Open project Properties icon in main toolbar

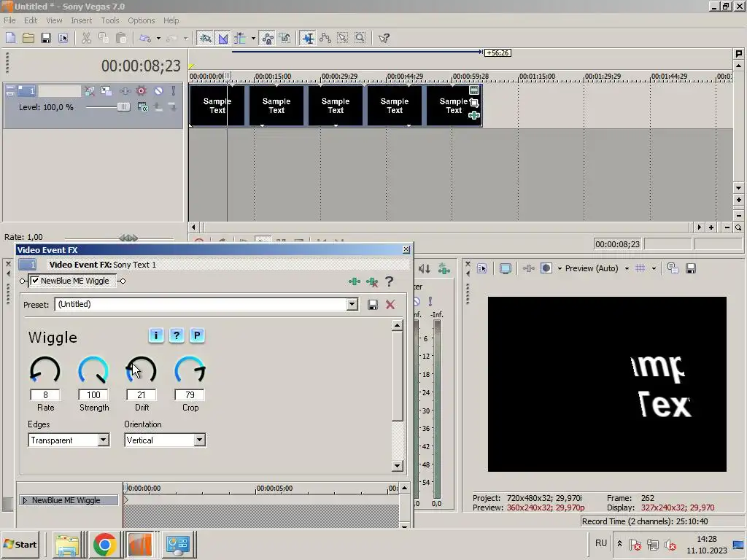pos(63,38)
